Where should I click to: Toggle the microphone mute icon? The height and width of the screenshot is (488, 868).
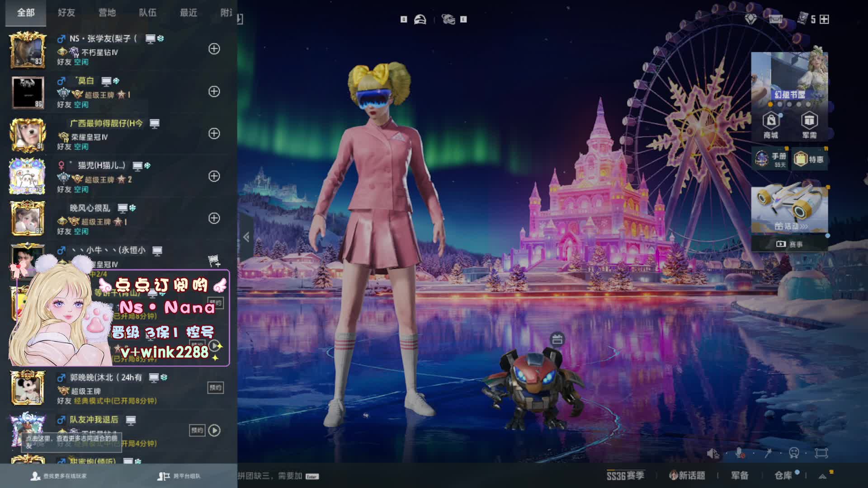[x=740, y=453]
